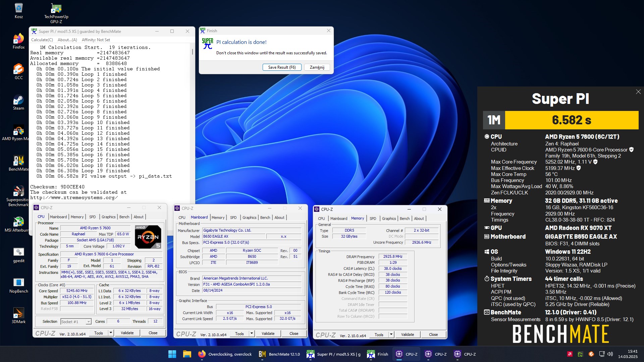Image resolution: width=644 pixels, height=362 pixels.
Task: Click the CAS# Latency 38.0 clocks value
Action: point(393,268)
